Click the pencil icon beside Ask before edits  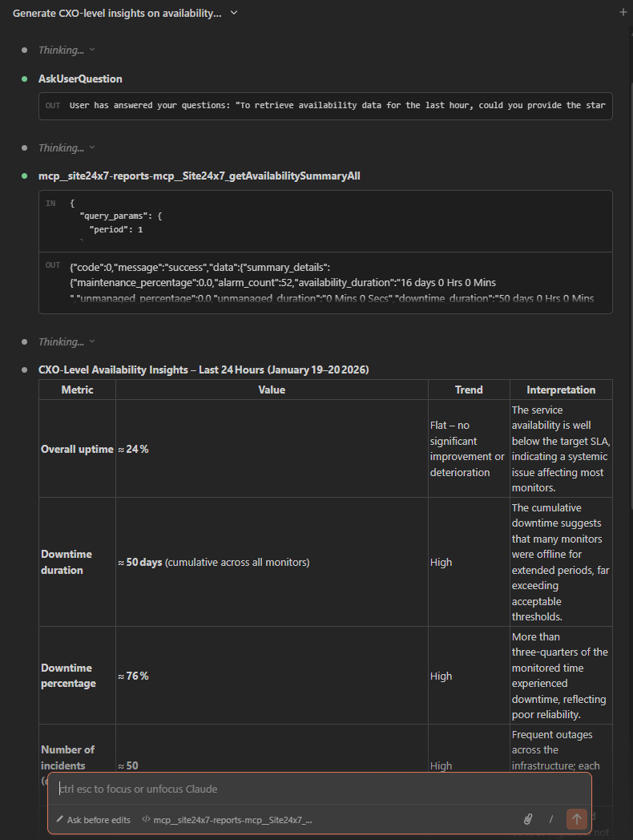coord(60,820)
